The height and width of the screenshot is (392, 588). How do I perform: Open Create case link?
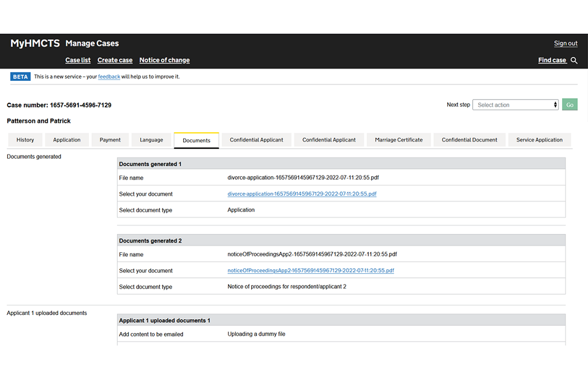(115, 61)
